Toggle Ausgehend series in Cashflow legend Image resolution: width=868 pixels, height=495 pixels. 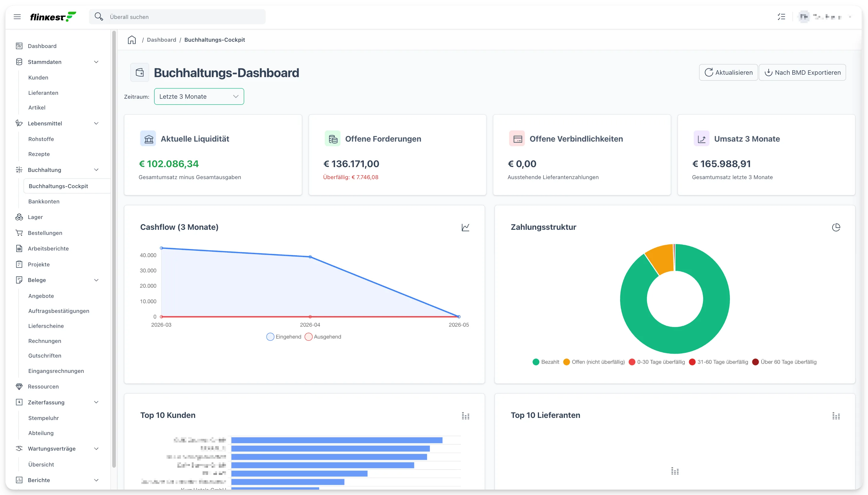pyautogui.click(x=323, y=337)
